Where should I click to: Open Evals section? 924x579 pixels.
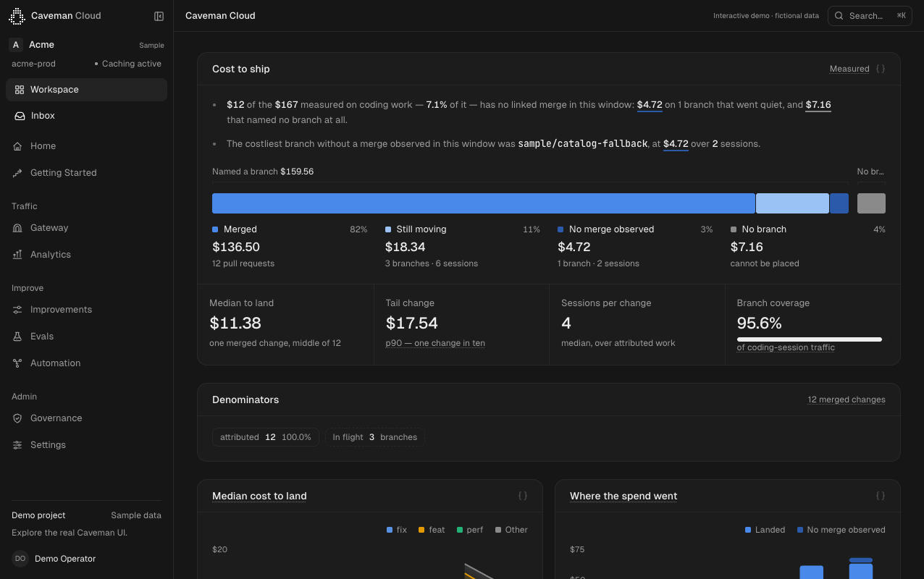[x=87, y=337]
